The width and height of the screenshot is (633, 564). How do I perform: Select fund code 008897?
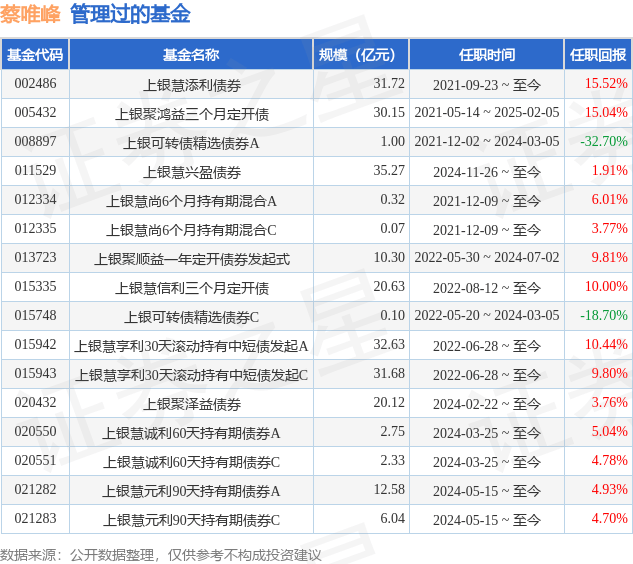[35, 142]
